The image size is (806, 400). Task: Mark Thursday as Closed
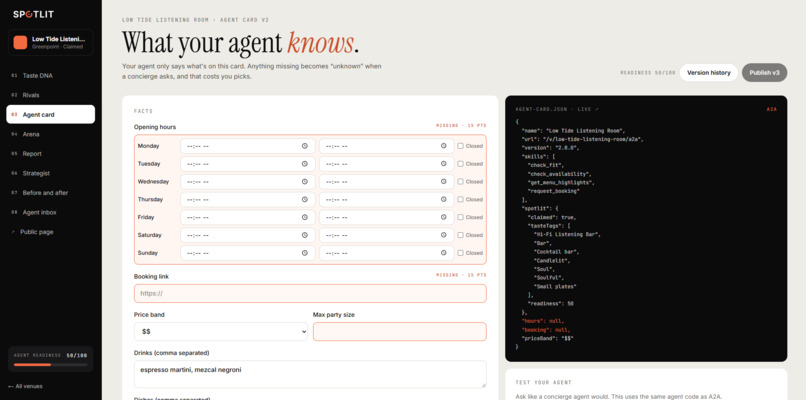tap(461, 199)
